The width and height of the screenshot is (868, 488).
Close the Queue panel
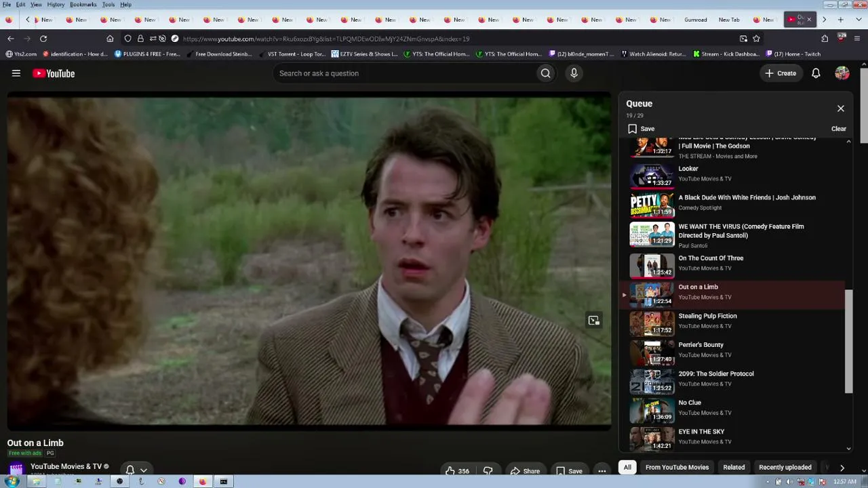[x=841, y=108]
